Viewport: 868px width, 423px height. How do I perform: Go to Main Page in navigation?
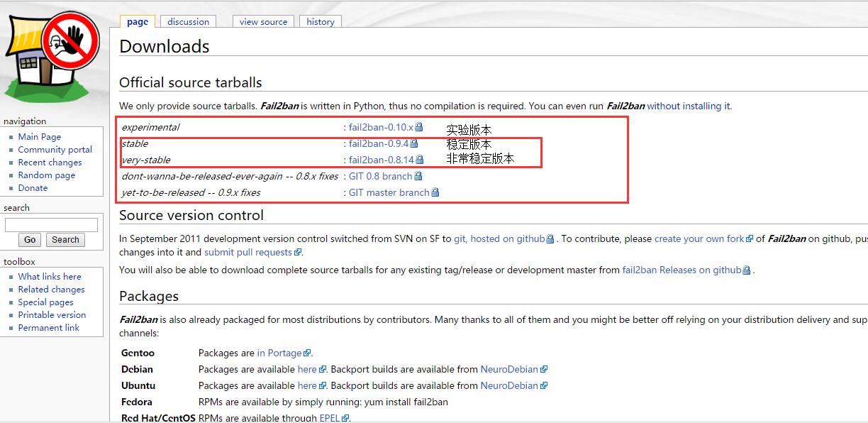coord(40,137)
